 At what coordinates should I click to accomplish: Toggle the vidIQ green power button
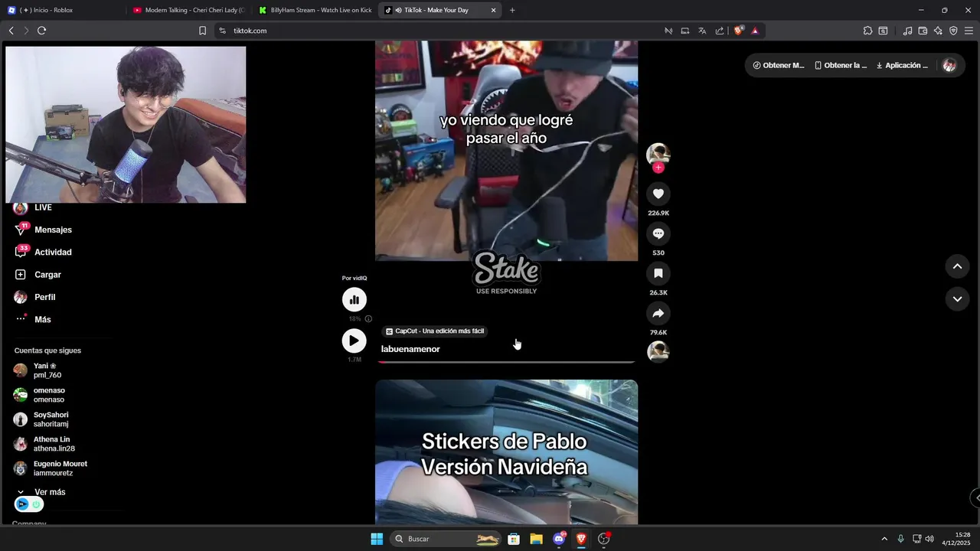pos(36,504)
